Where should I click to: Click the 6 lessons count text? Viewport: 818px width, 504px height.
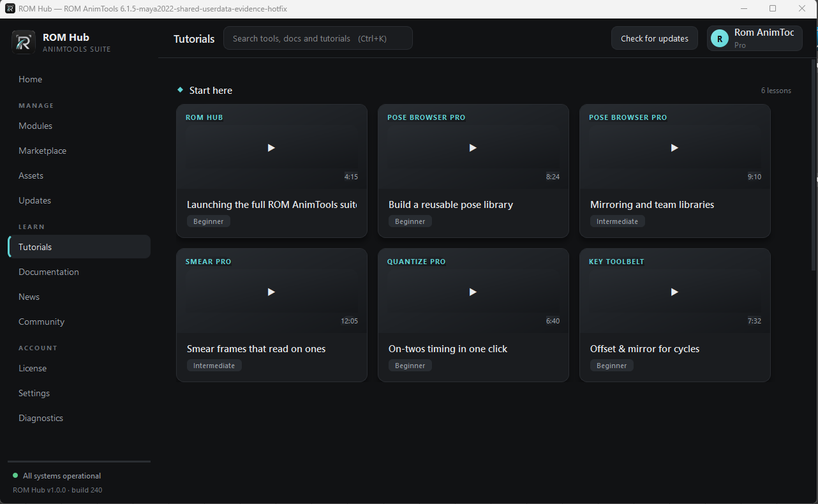[776, 91]
